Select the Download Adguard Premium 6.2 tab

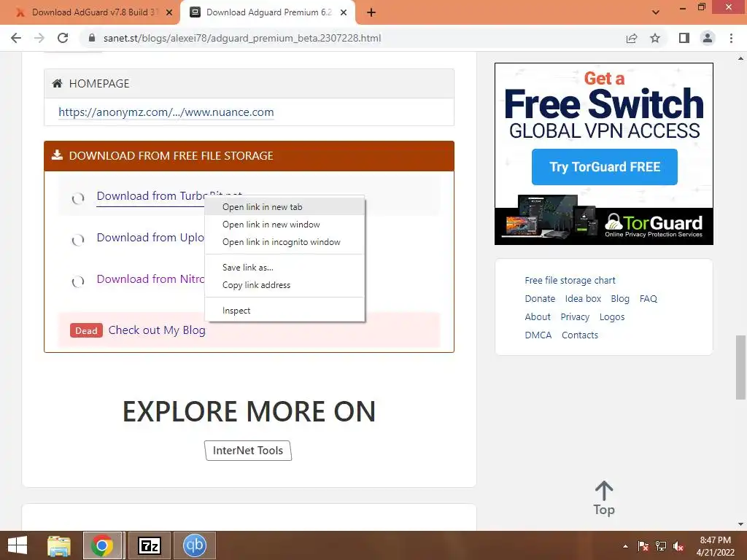268,12
